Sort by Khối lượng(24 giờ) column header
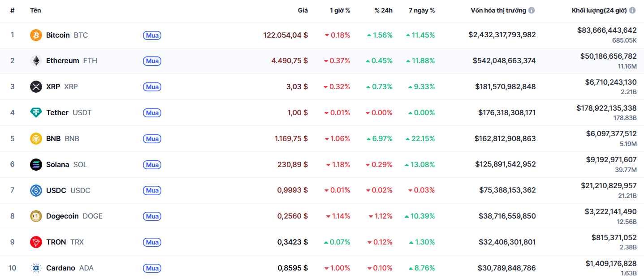Screen dimensions: 644x279 [599, 10]
